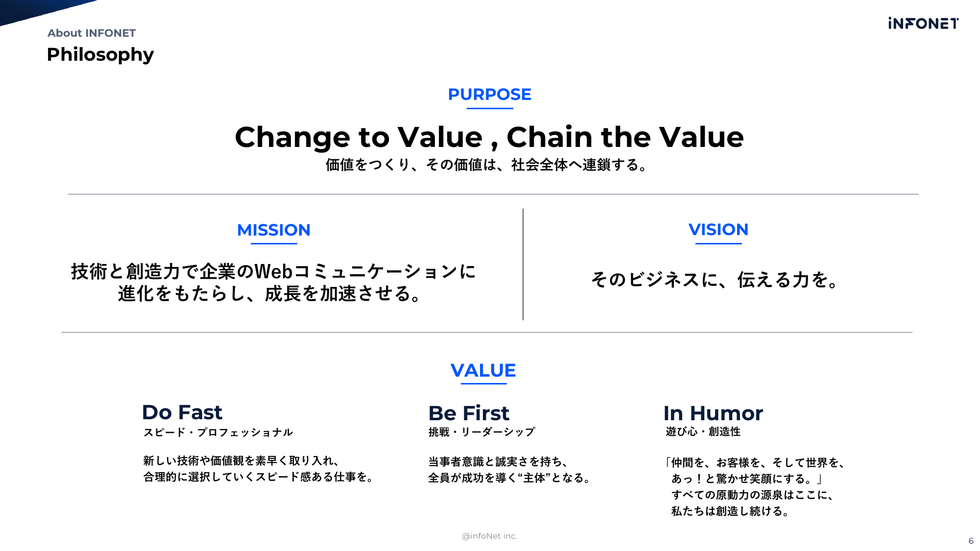Select '遊び心・創造性' subtitle

coord(703,431)
